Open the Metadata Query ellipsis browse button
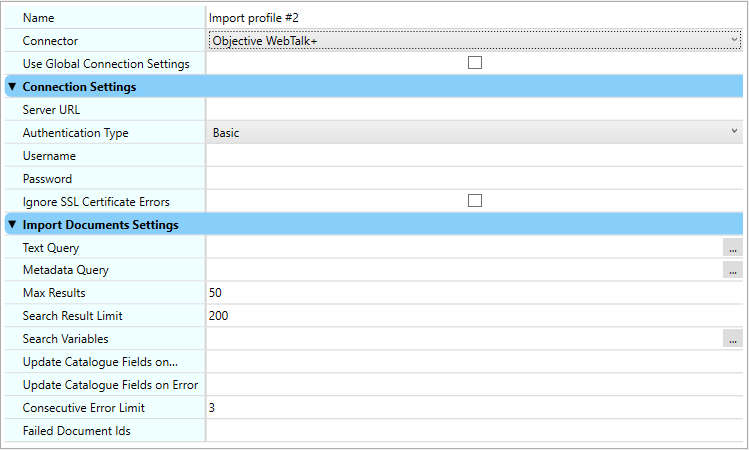 click(x=733, y=270)
